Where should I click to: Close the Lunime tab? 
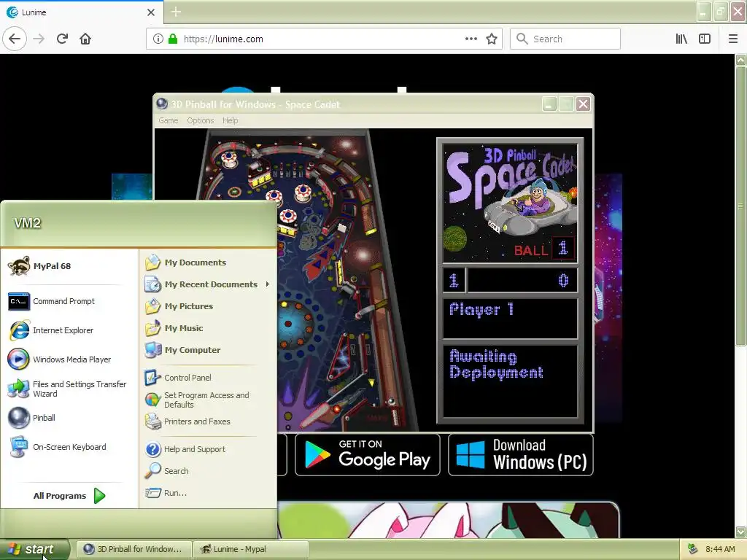tap(151, 12)
